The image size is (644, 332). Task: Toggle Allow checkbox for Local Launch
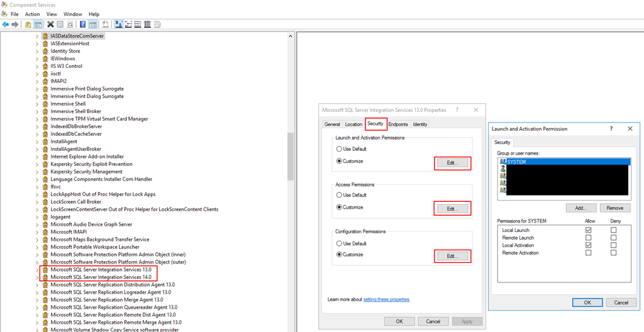(589, 230)
